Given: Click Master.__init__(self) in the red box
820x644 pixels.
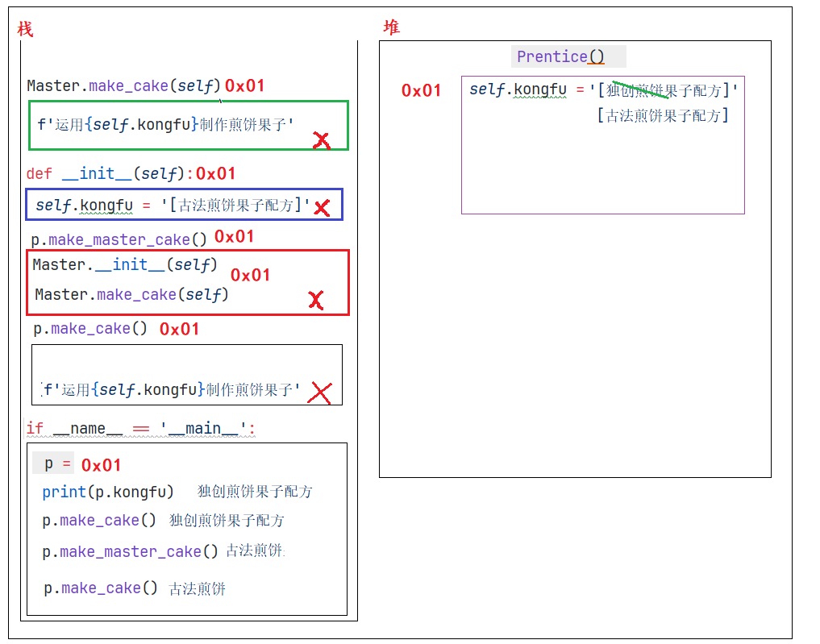Looking at the screenshot, I should [x=125, y=264].
